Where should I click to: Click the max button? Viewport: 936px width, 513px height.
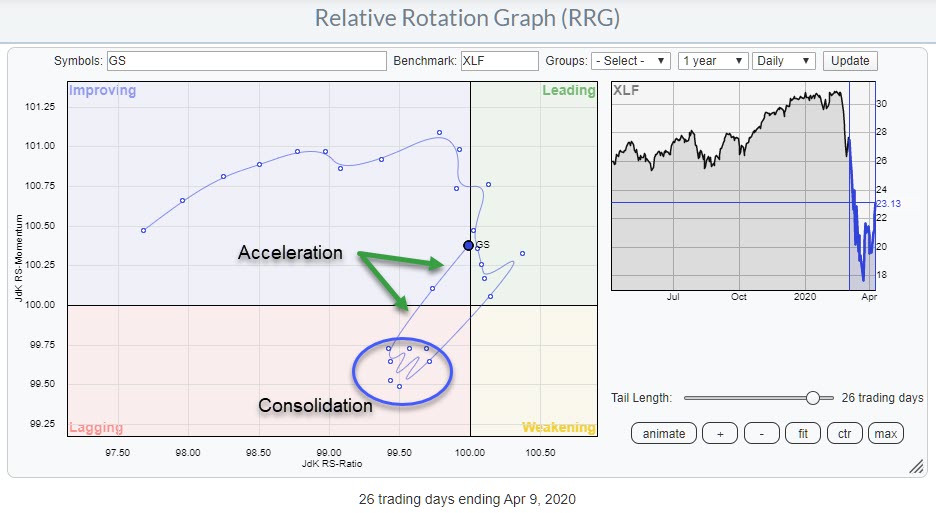coord(886,434)
